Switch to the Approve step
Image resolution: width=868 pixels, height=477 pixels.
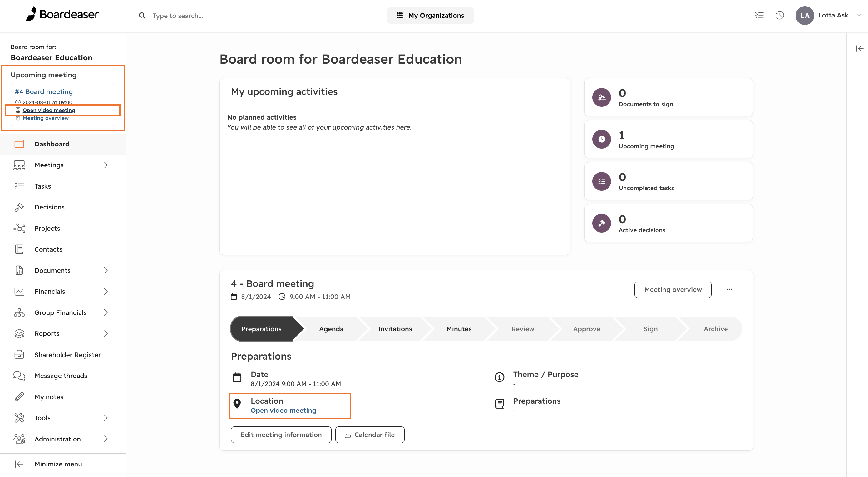pos(587,329)
